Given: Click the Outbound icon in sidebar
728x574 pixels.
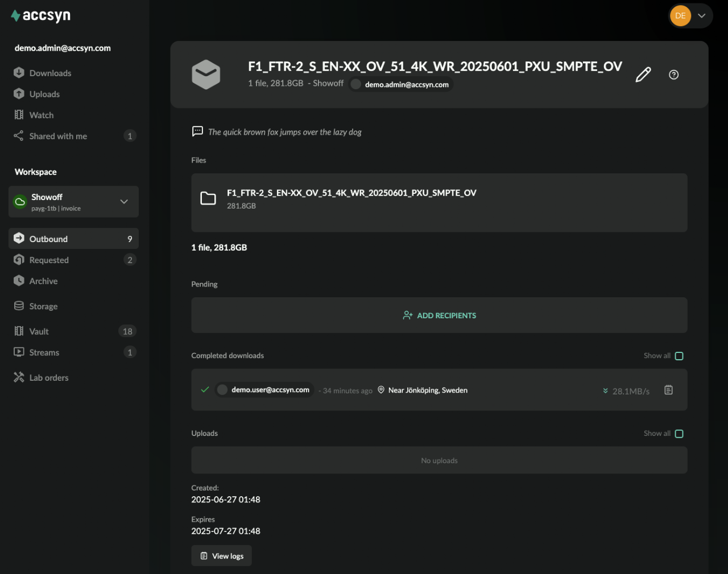Looking at the screenshot, I should (x=19, y=238).
